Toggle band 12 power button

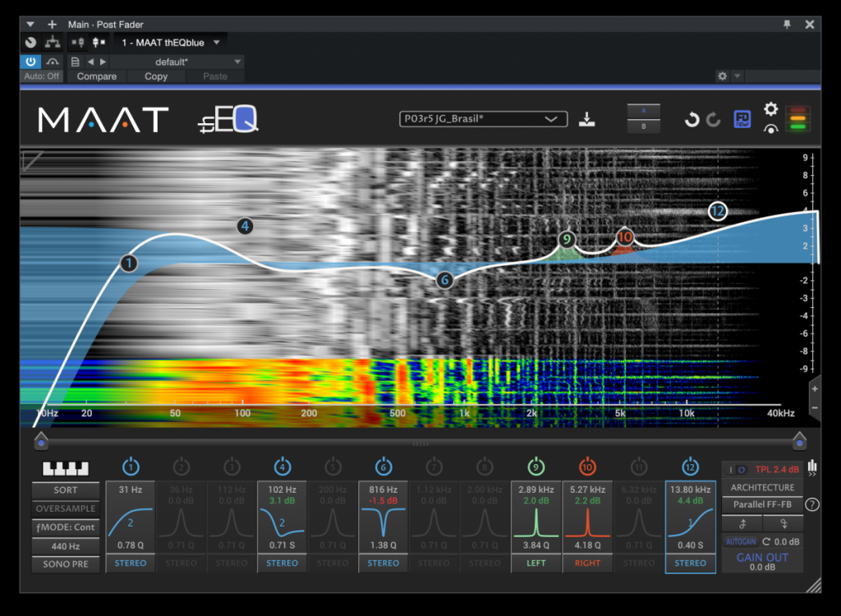tap(690, 467)
